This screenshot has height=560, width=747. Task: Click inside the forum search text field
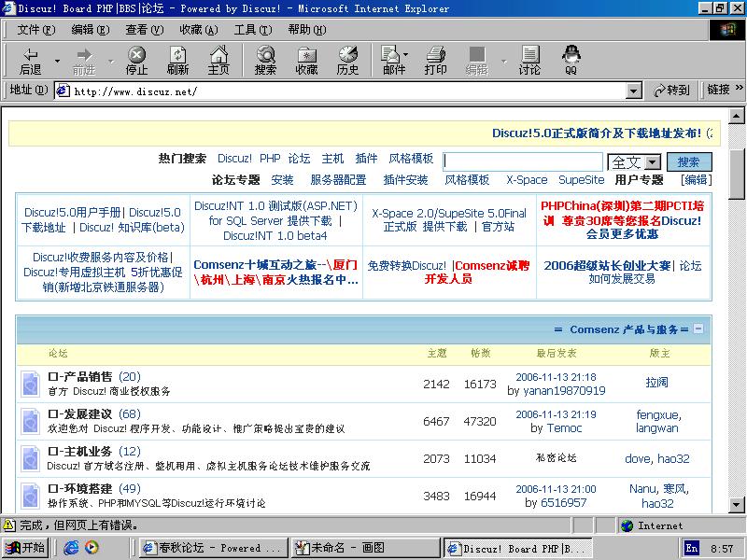click(523, 161)
